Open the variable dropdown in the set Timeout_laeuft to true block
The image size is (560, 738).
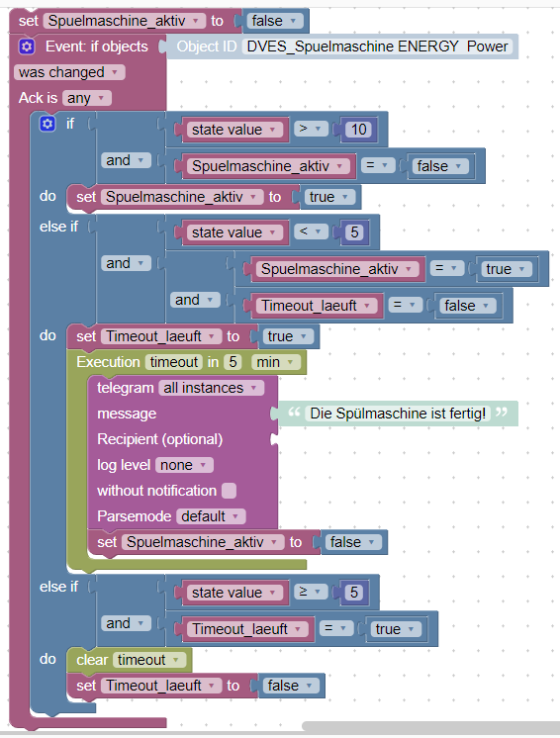point(161,336)
